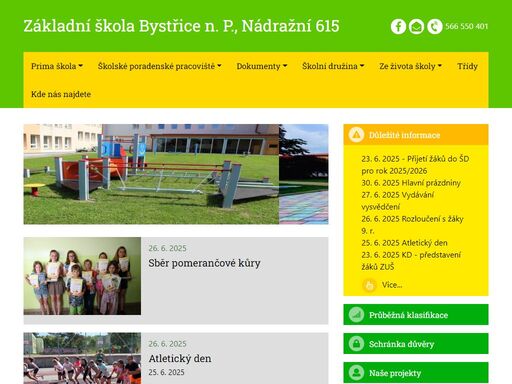Click text 27. 6. 2025 Vydávání vysvědčení
512x384 pixels.
(398, 201)
